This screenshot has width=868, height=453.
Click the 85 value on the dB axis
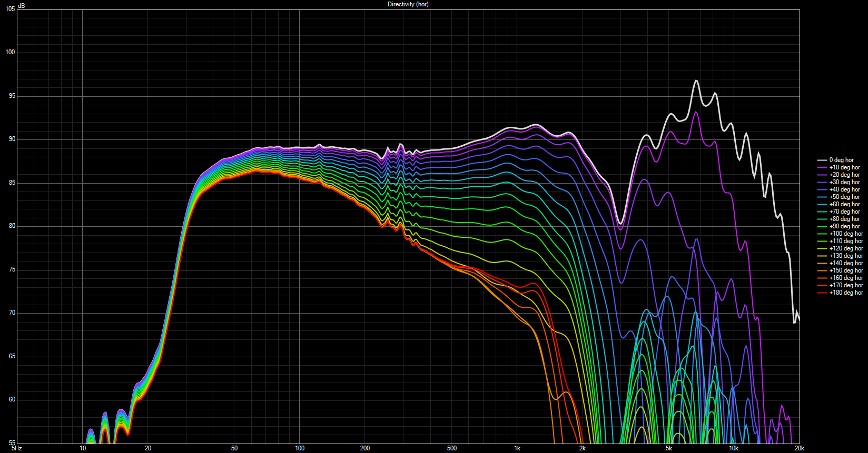coord(12,183)
